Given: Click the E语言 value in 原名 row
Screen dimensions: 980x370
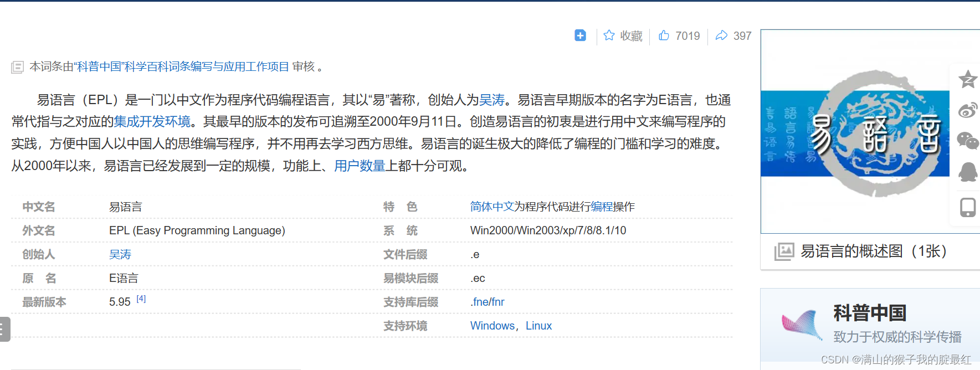Looking at the screenshot, I should [x=124, y=278].
